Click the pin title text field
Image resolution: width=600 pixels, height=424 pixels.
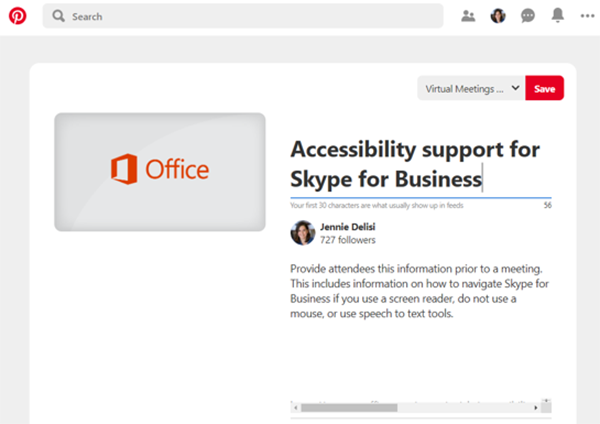tap(421, 165)
